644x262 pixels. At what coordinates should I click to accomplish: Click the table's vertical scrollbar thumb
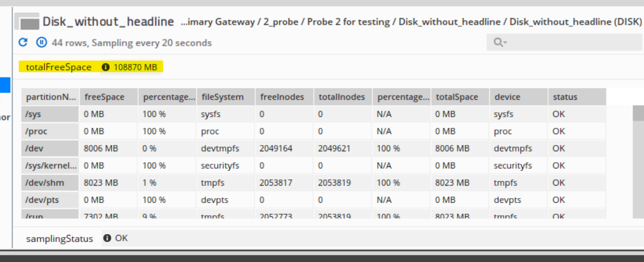(x=638, y=113)
